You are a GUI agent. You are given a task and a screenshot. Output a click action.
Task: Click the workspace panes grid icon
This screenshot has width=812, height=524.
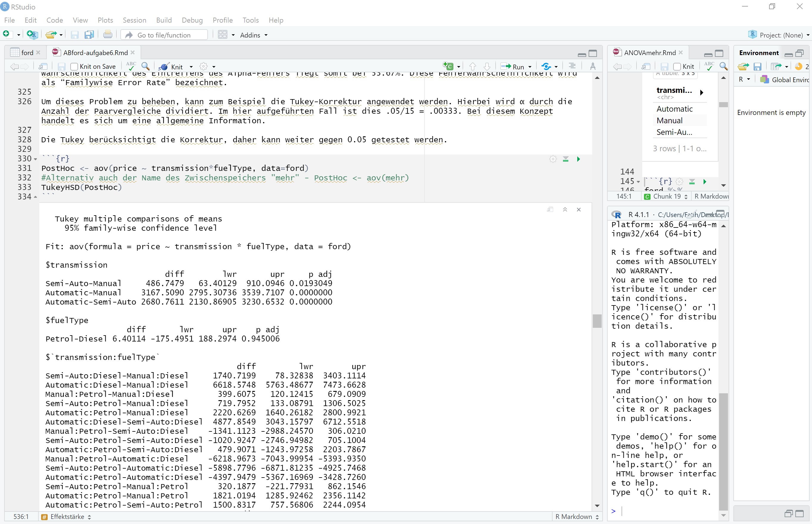click(223, 35)
